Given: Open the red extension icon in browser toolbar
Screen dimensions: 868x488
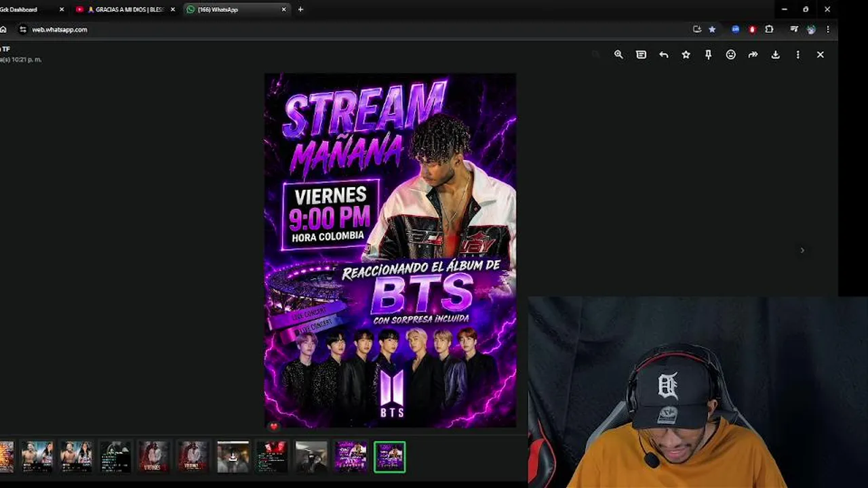Looking at the screenshot, I should (x=752, y=29).
